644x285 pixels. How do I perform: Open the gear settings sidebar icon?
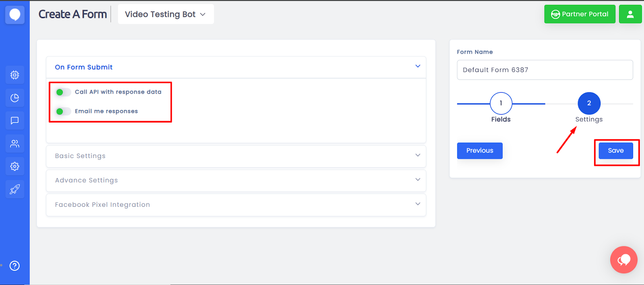point(15,166)
